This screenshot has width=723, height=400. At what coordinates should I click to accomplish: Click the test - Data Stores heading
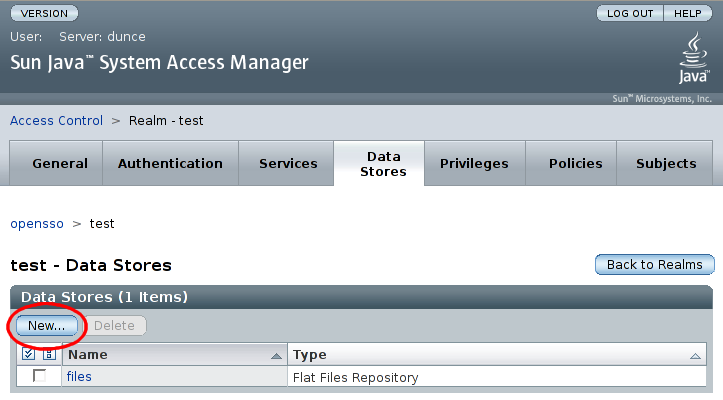coord(91,265)
